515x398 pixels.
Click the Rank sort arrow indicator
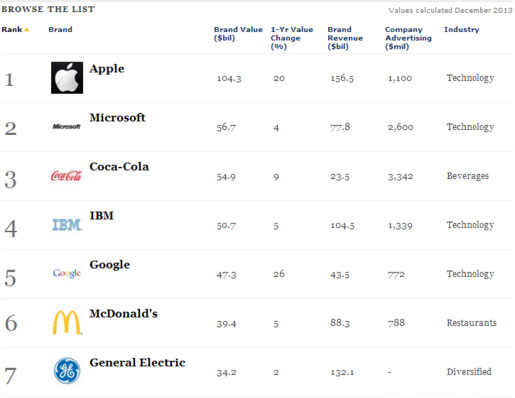(27, 30)
